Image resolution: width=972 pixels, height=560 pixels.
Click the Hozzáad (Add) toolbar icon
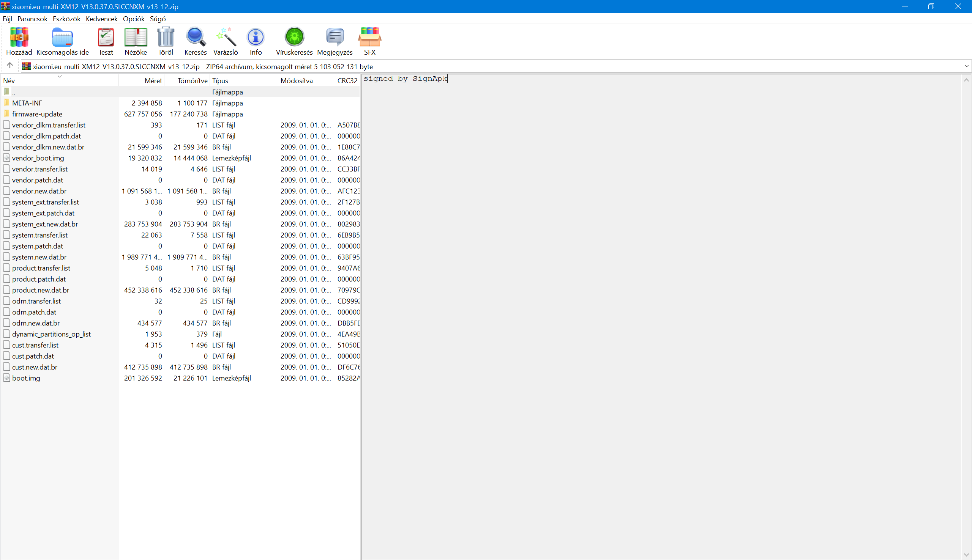pyautogui.click(x=19, y=37)
